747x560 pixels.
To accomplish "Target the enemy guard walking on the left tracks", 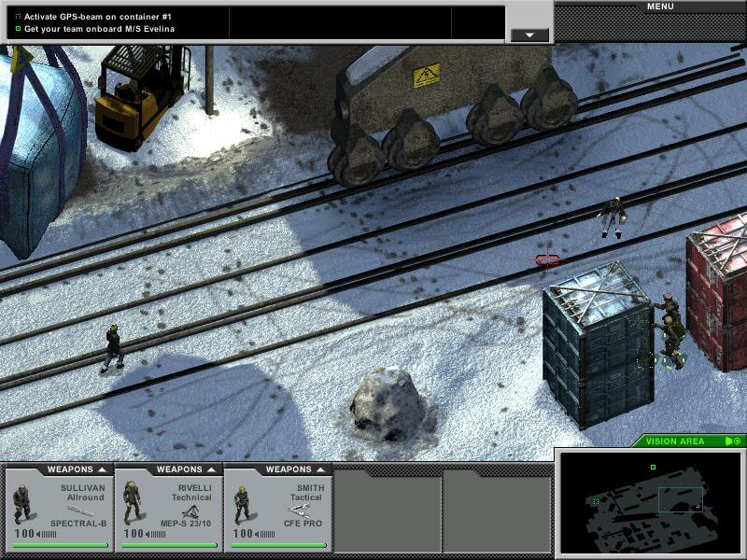I will click(113, 348).
